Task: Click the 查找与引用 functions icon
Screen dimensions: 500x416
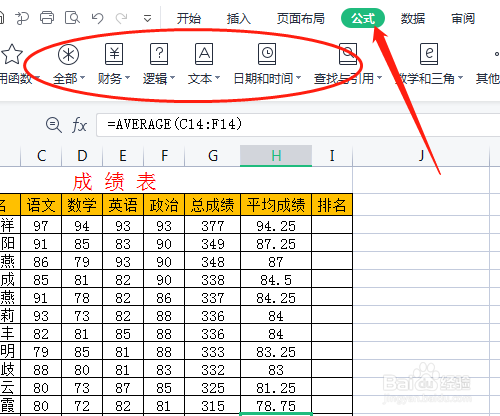Action: tap(348, 54)
